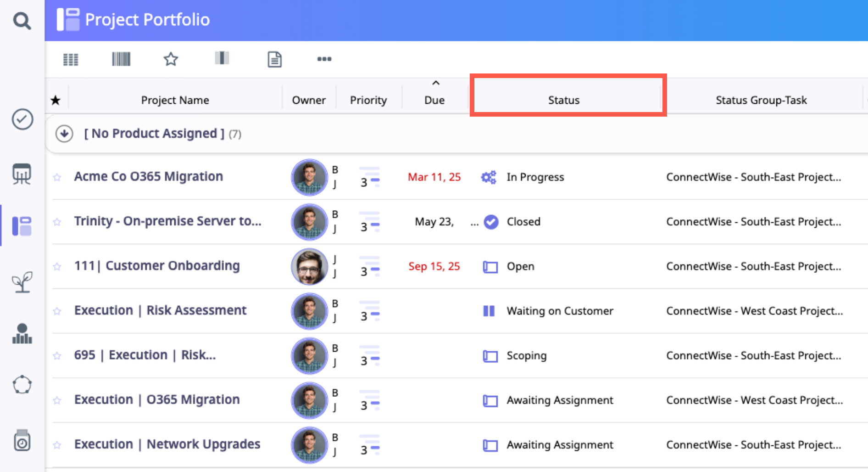Click the Priority column header
868x472 pixels.
[x=368, y=100]
